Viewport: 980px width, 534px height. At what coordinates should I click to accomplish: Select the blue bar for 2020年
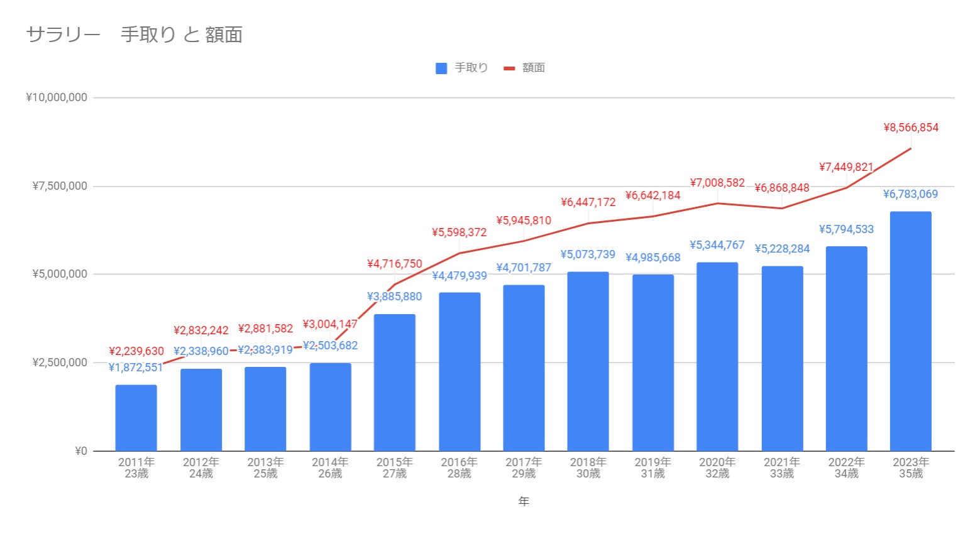point(717,357)
